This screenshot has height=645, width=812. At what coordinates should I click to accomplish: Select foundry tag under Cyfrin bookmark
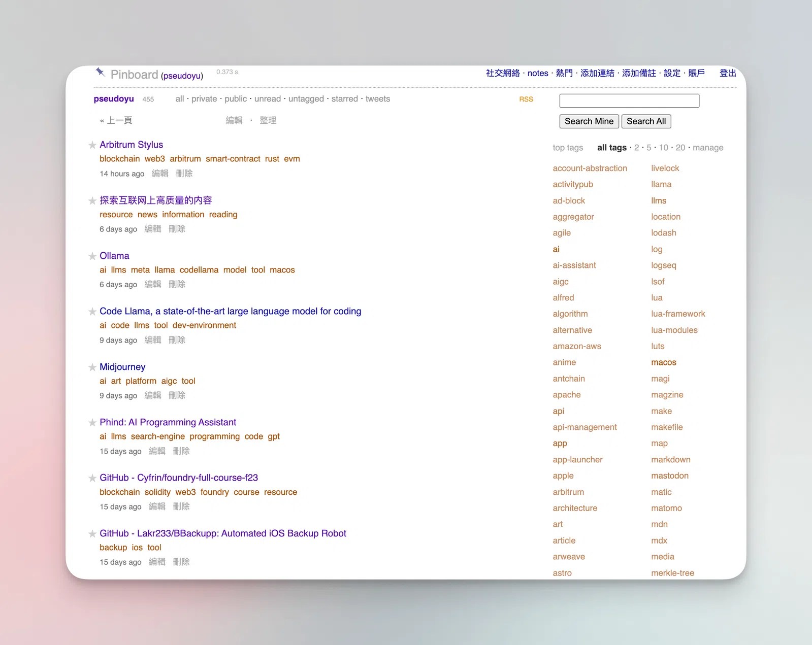pyautogui.click(x=214, y=492)
